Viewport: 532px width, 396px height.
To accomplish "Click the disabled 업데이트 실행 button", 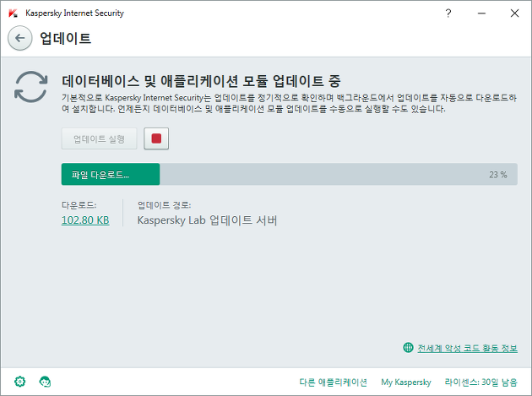I will click(x=99, y=138).
